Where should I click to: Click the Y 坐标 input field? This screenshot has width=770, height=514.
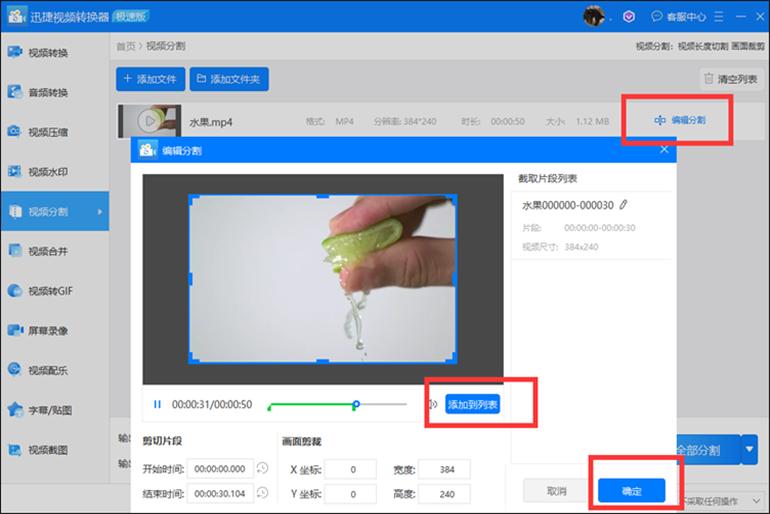point(350,494)
